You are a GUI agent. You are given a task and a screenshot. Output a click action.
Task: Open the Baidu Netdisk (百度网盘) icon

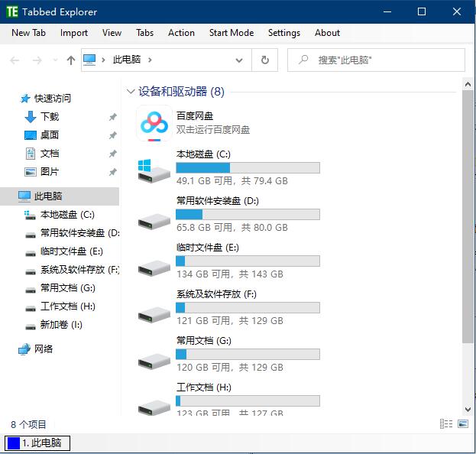[154, 124]
